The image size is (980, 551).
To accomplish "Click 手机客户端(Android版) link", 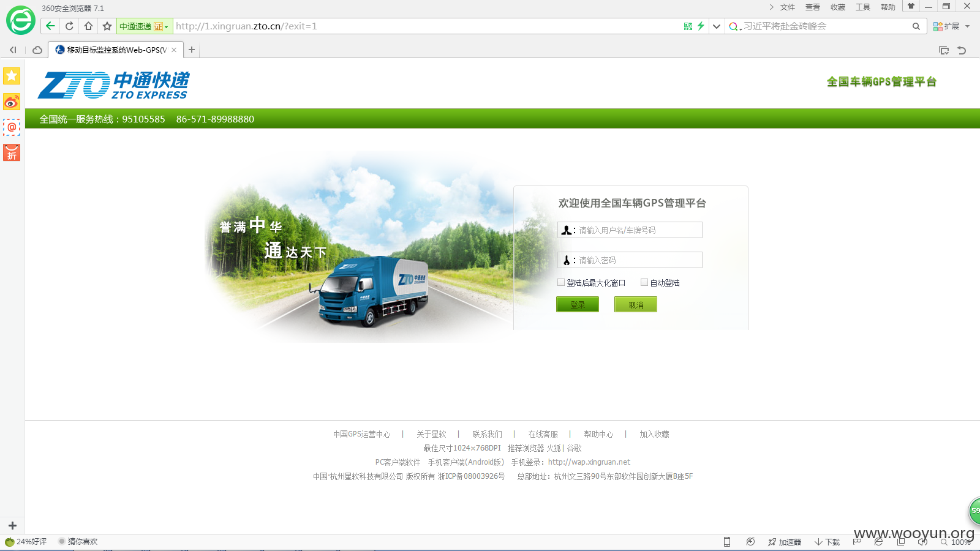I will [x=466, y=462].
